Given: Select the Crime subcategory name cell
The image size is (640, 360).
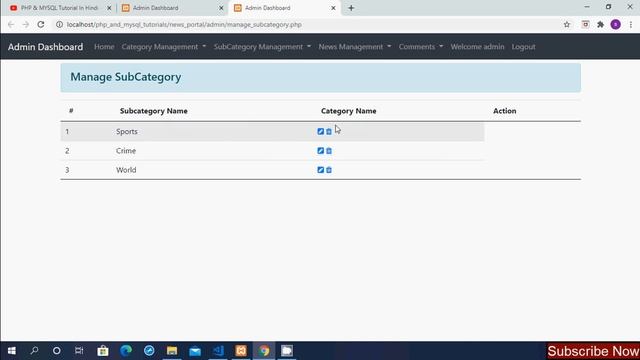Looking at the screenshot, I should pos(126,151).
